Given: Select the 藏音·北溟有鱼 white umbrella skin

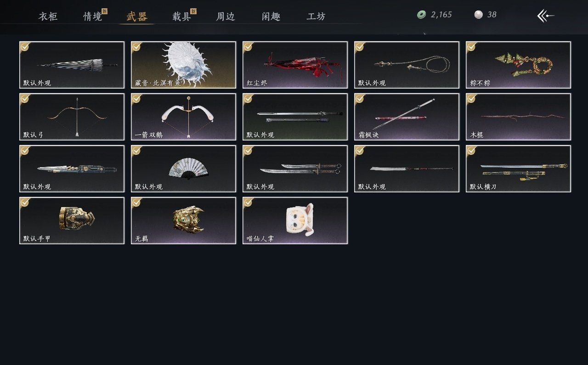Looking at the screenshot, I should pyautogui.click(x=183, y=65).
